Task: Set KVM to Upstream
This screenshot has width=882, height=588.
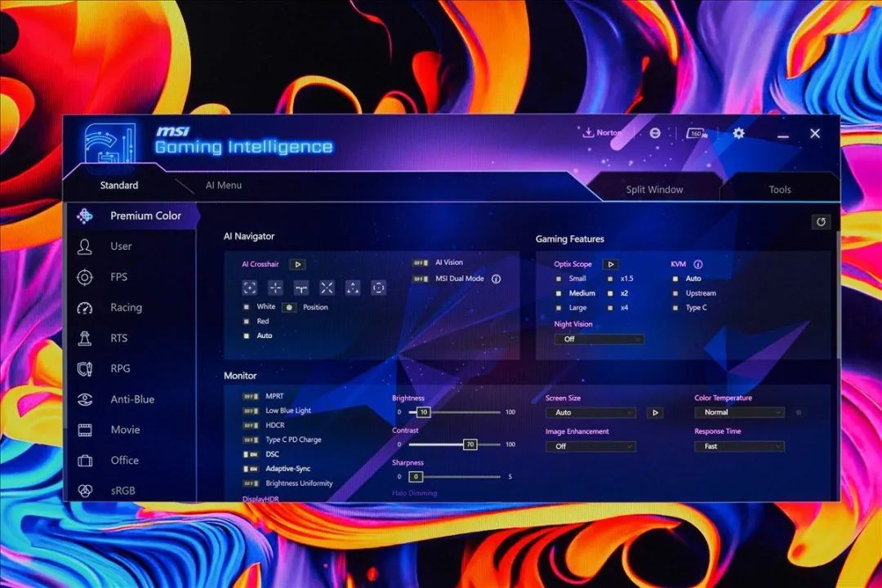Action: [675, 293]
